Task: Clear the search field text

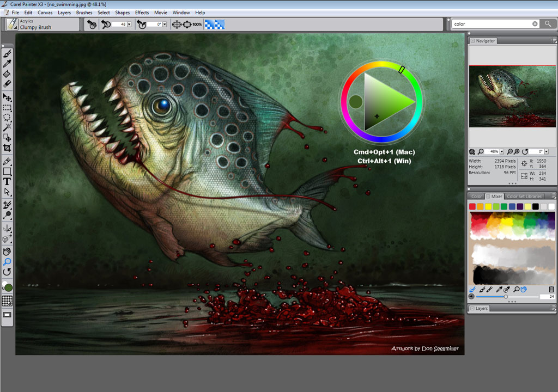Action: 535,24
